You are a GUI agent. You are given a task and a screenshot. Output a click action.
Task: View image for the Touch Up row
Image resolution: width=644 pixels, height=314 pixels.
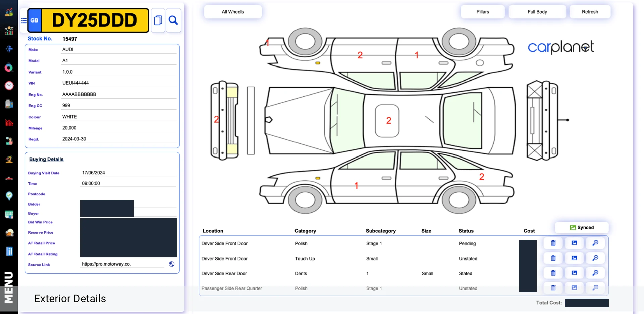tap(574, 258)
